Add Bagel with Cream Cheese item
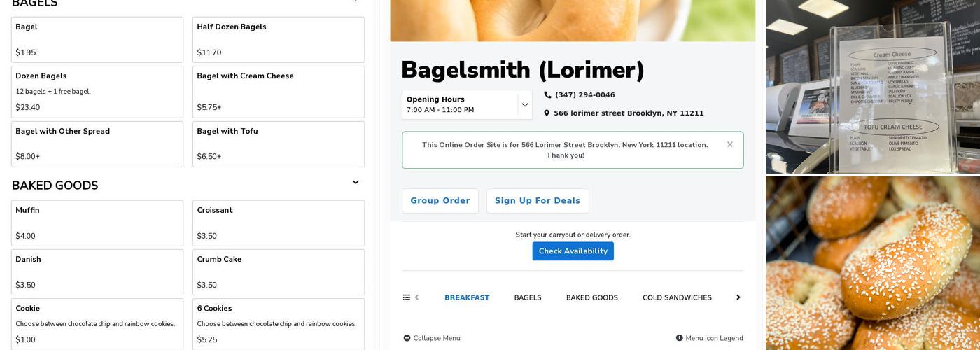This screenshot has height=350, width=980. point(278,92)
